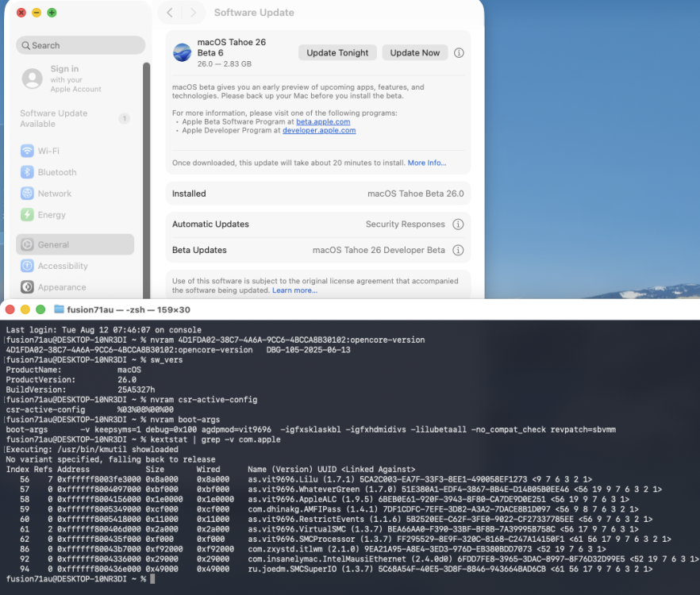
Task: Click the More Info… link
Action: pyautogui.click(x=427, y=163)
